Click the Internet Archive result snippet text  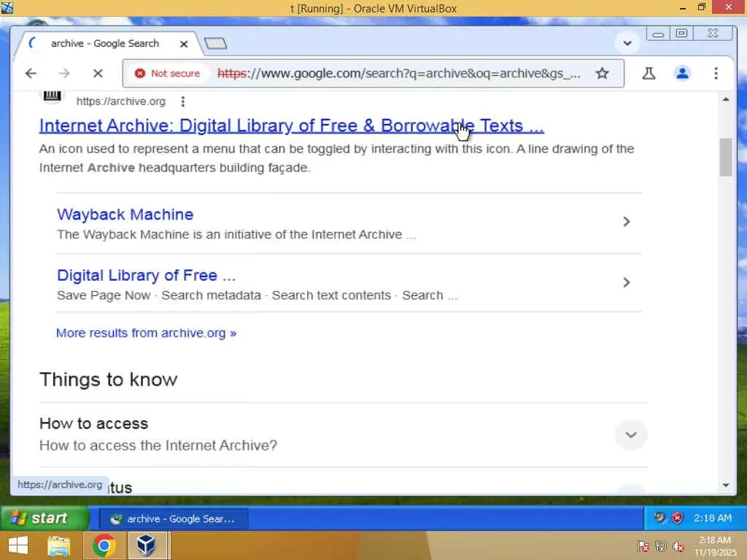[x=336, y=158]
